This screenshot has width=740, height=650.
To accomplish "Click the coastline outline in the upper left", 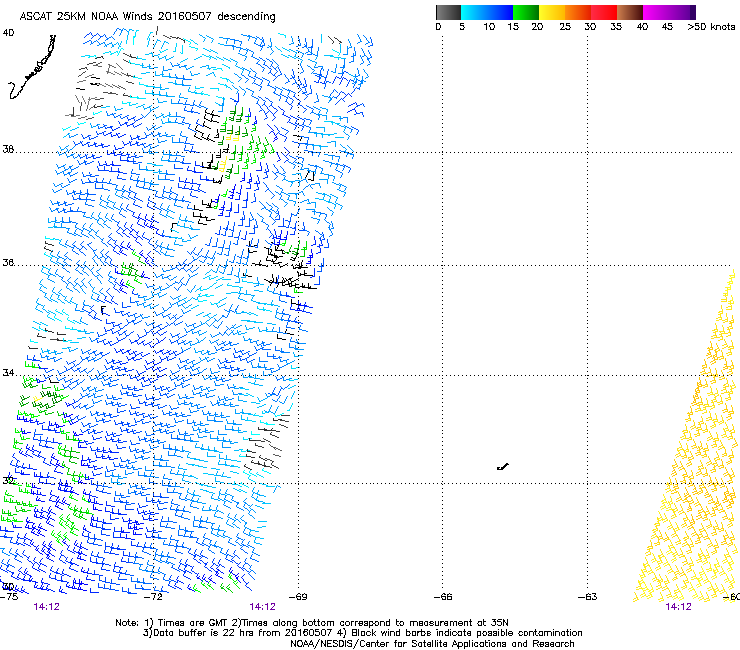I will pyautogui.click(x=33, y=68).
